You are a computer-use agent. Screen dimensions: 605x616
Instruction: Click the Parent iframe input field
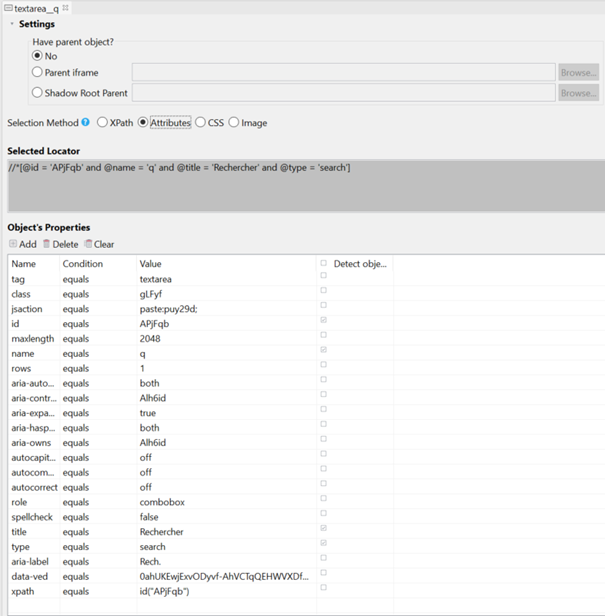pos(343,72)
